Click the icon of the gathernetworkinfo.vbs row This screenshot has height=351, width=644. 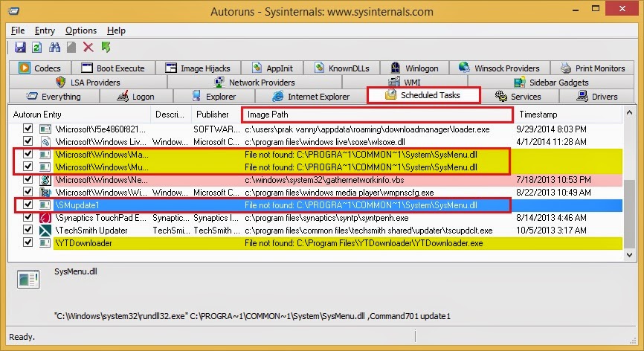pos(45,180)
